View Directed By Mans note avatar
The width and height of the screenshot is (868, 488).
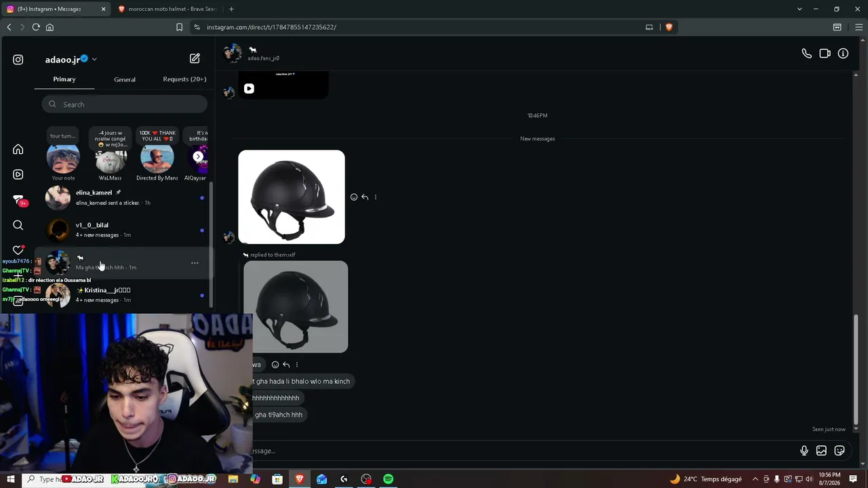(x=157, y=159)
